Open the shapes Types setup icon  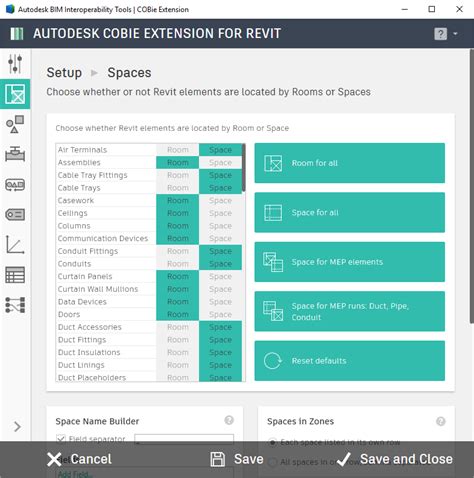click(x=15, y=124)
